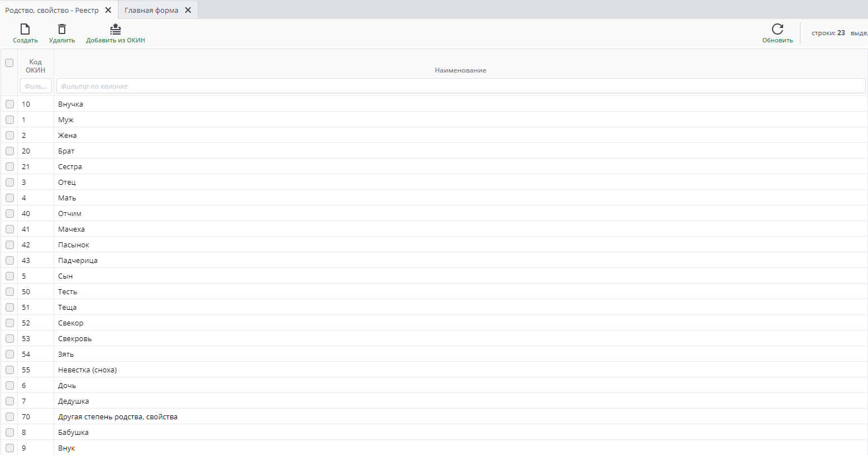Switch to the Главная форма tab

[x=151, y=10]
